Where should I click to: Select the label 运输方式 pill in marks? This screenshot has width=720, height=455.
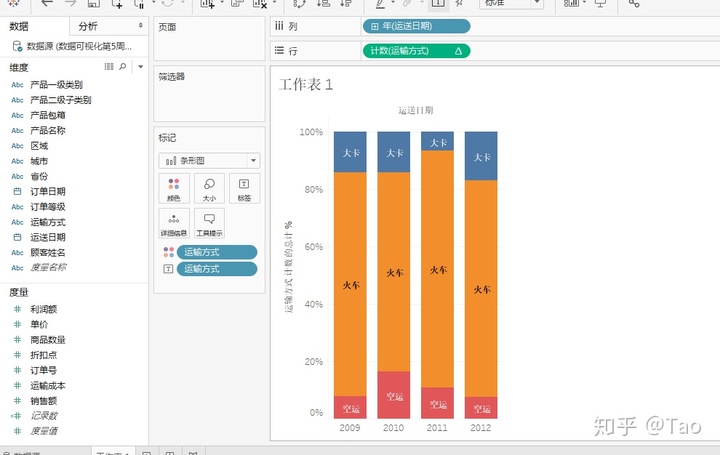pyautogui.click(x=217, y=269)
